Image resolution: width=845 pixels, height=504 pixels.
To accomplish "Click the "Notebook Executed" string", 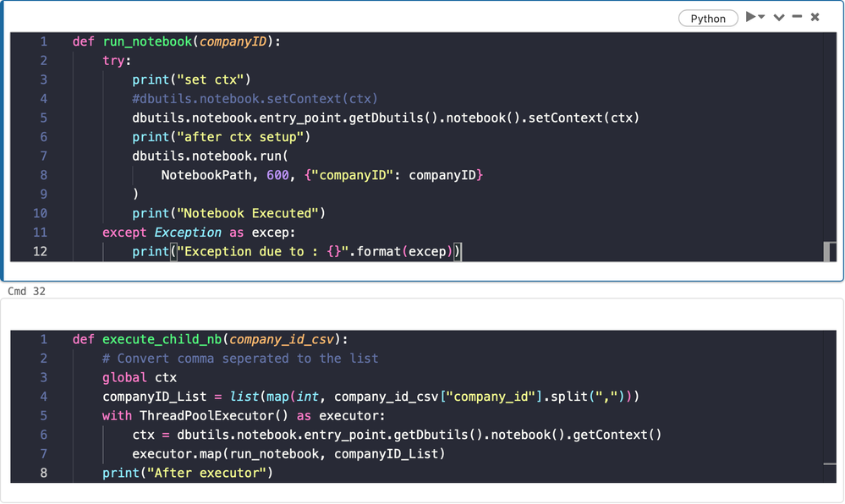I will pyautogui.click(x=247, y=213).
